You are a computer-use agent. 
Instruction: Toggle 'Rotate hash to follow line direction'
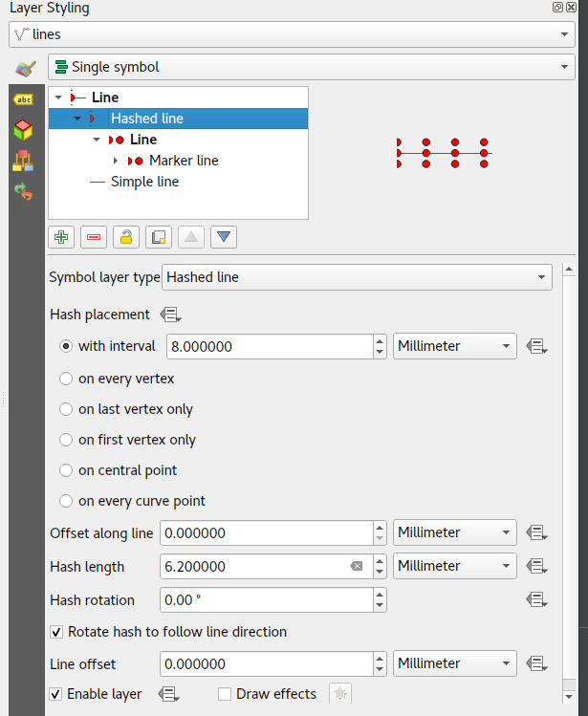tap(57, 632)
